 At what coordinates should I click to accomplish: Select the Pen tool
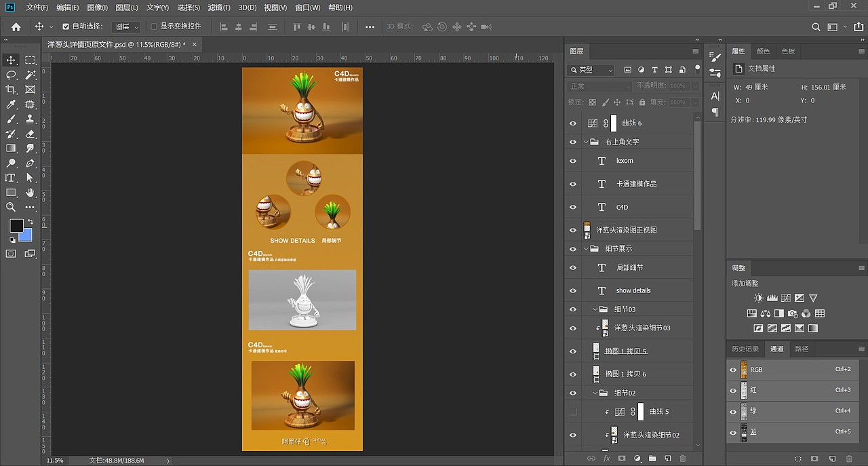[31, 163]
